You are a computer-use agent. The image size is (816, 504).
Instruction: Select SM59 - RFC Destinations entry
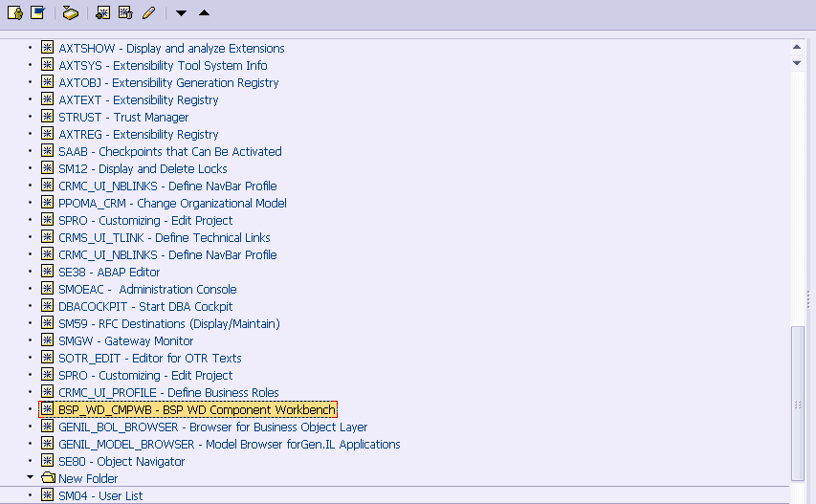[x=169, y=323]
